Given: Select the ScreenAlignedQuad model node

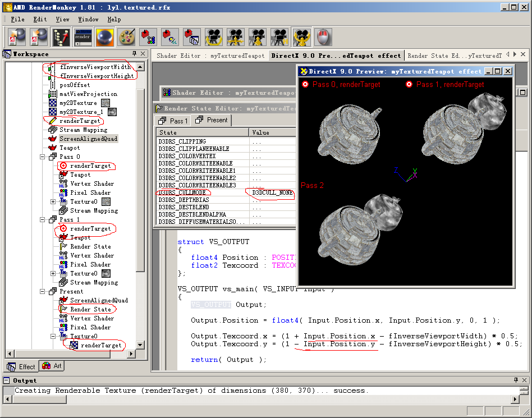Looking at the screenshot, I should tap(88, 139).
